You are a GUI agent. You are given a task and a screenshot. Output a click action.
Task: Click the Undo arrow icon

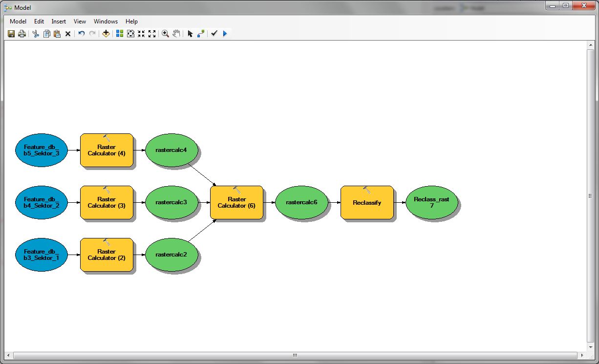pos(81,34)
